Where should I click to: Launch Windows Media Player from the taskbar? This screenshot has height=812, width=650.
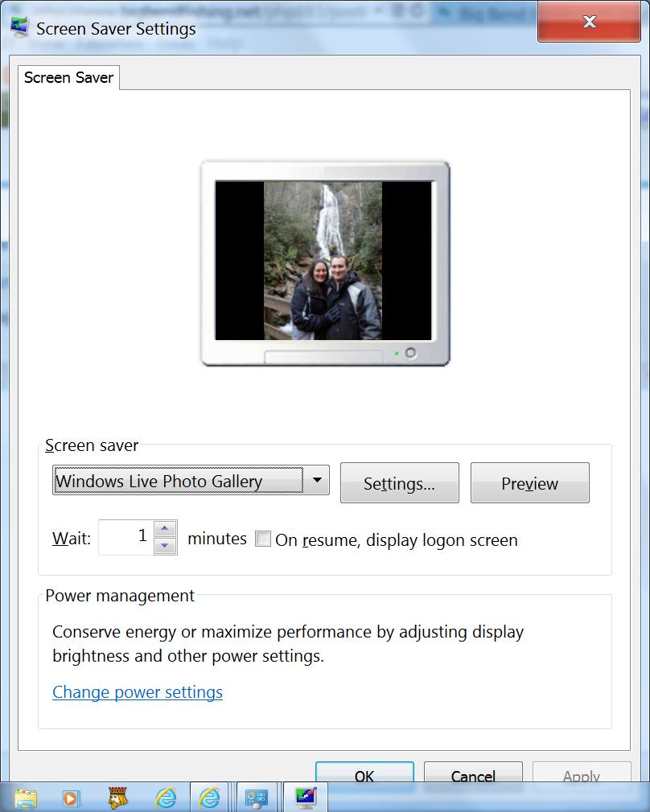[71, 797]
